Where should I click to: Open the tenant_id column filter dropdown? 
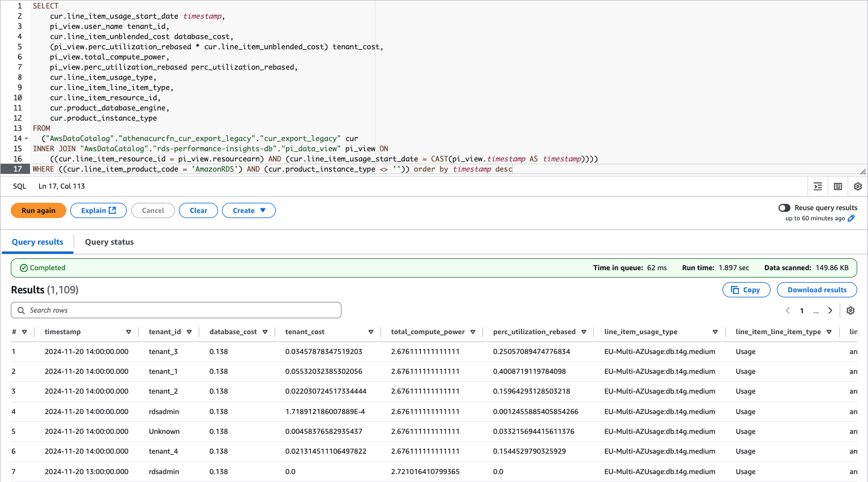[x=190, y=332]
